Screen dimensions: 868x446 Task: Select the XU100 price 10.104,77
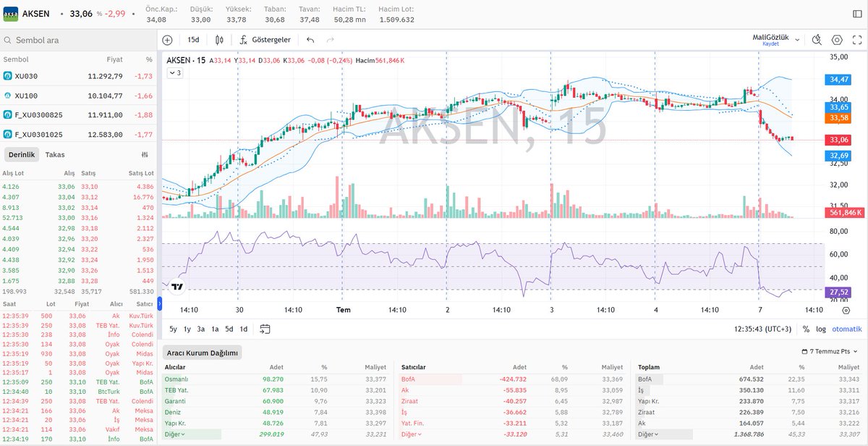pyautogui.click(x=106, y=95)
